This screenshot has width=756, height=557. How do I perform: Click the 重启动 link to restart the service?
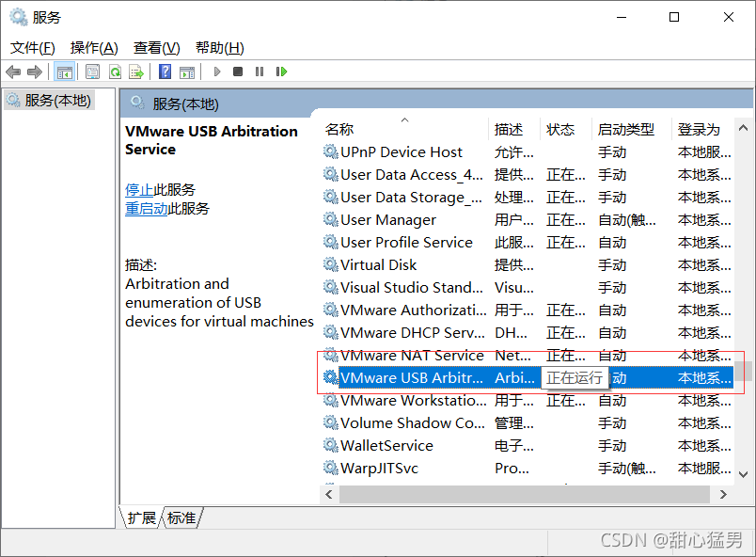[146, 208]
